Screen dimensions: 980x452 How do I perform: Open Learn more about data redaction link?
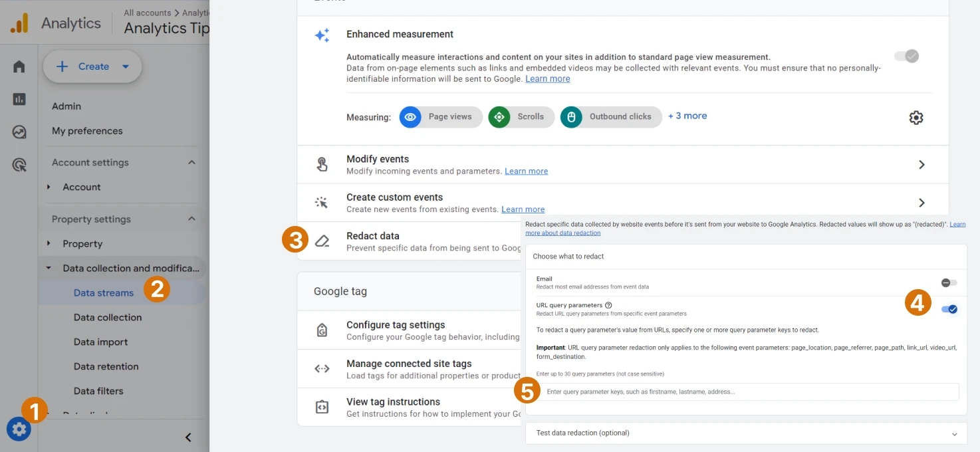562,233
